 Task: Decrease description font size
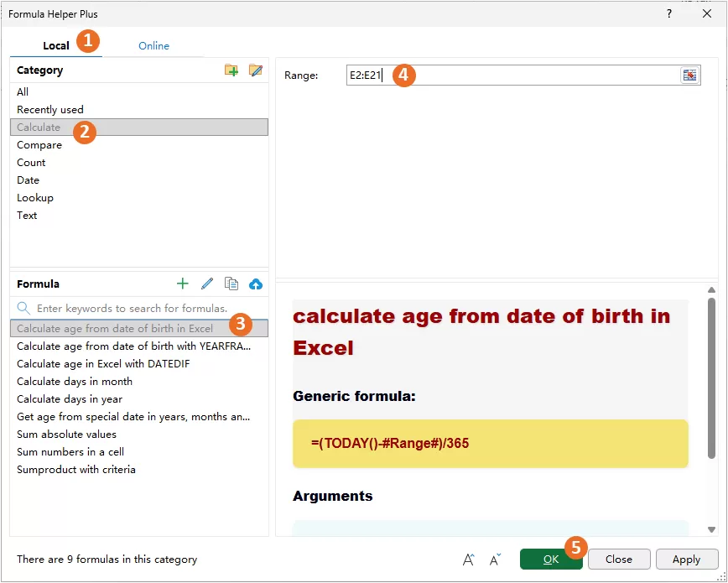point(495,560)
